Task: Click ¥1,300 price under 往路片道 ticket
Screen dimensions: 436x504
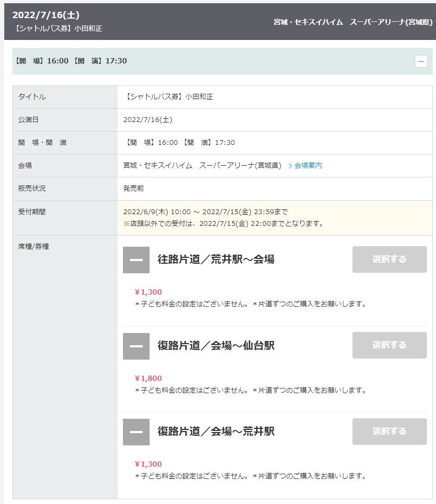Action: (x=149, y=292)
